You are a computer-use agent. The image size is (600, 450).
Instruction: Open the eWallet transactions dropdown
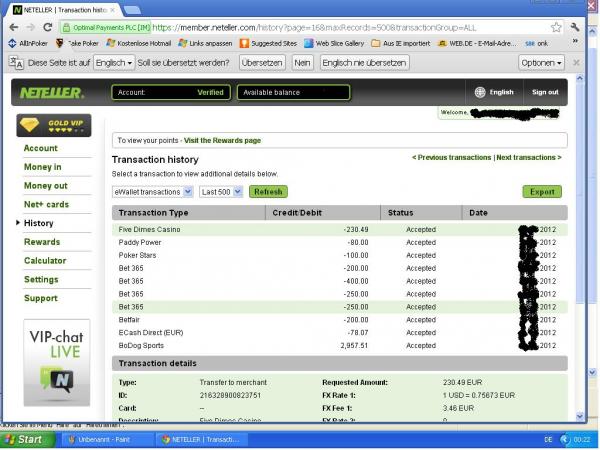click(153, 191)
